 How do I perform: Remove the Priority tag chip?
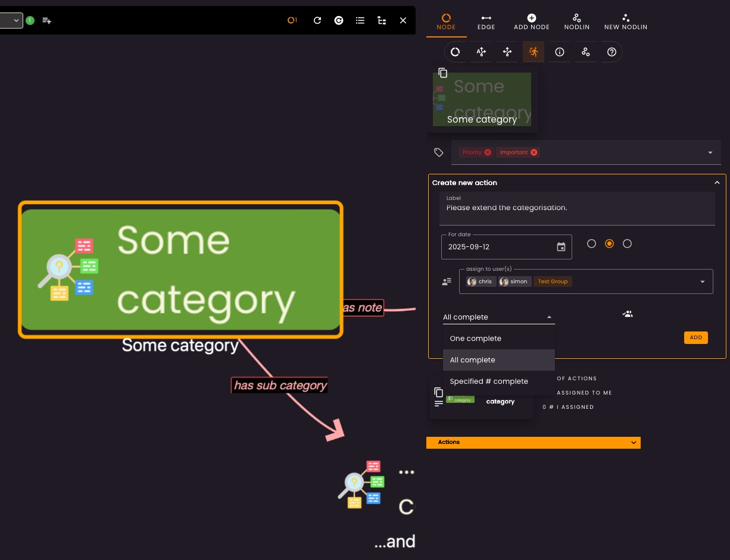[x=488, y=152]
